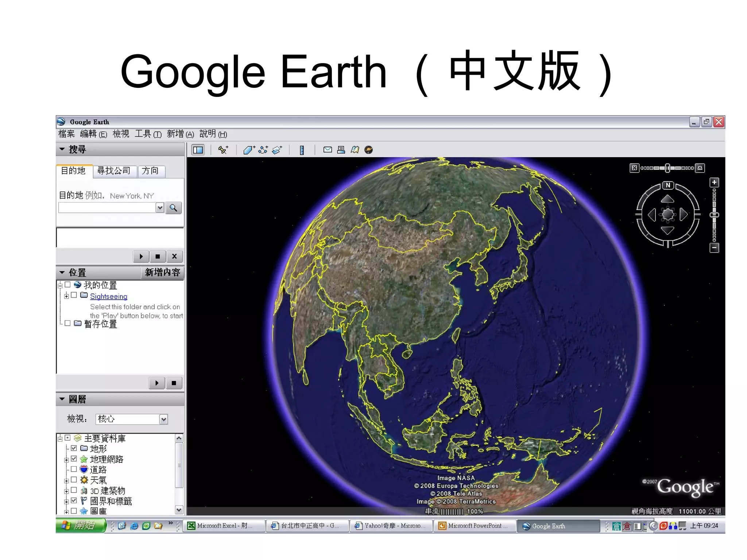Open the Sightseeing link
747x560 pixels.
[109, 296]
